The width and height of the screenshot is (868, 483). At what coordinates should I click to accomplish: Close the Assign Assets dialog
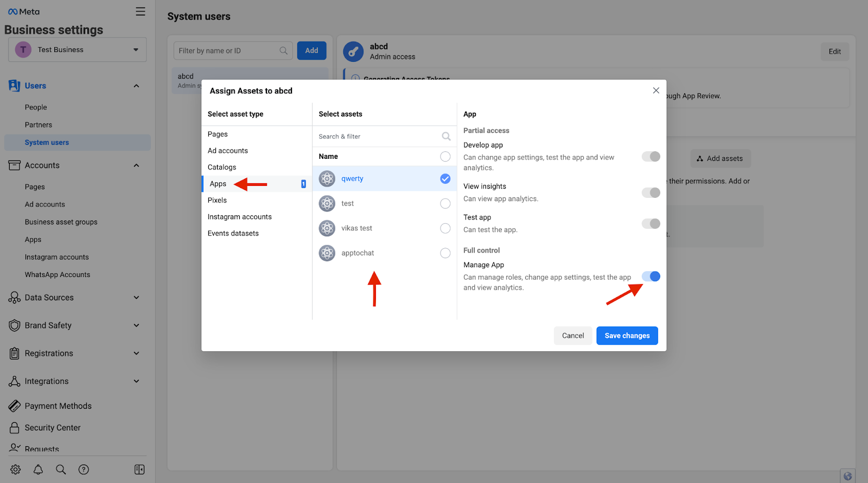click(656, 91)
